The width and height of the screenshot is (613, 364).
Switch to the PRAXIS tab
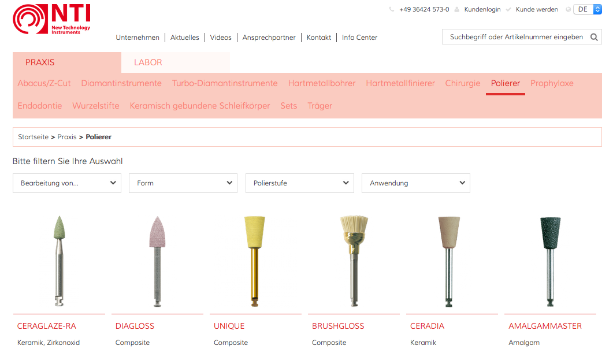pyautogui.click(x=67, y=62)
